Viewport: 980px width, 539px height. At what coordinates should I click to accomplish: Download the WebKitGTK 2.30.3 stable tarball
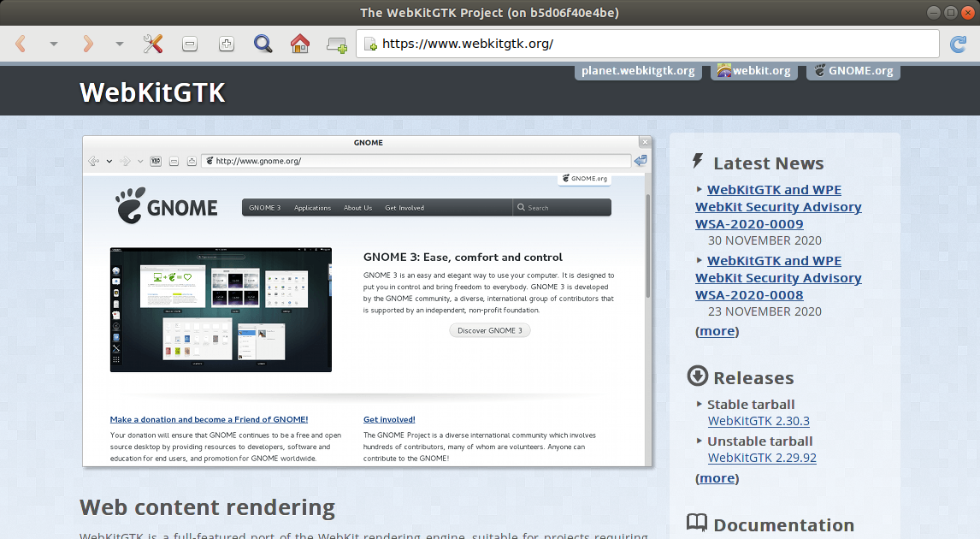[x=758, y=421]
